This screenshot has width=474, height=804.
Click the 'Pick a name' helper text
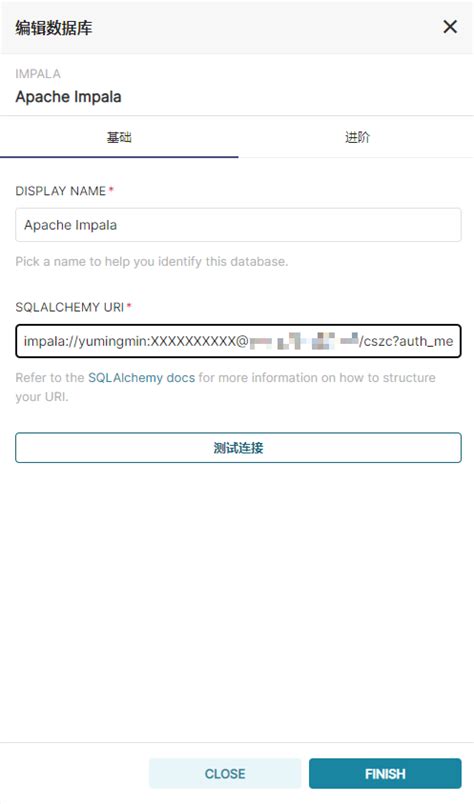click(x=151, y=262)
